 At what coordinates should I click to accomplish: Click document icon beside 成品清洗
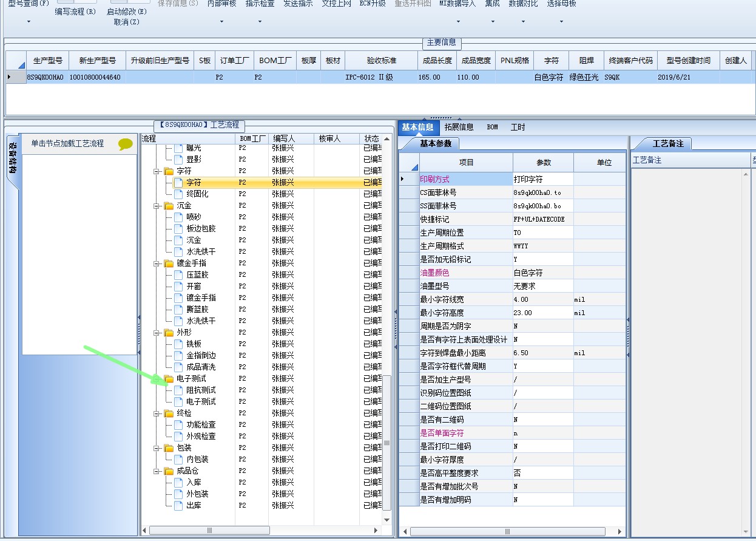coord(178,367)
